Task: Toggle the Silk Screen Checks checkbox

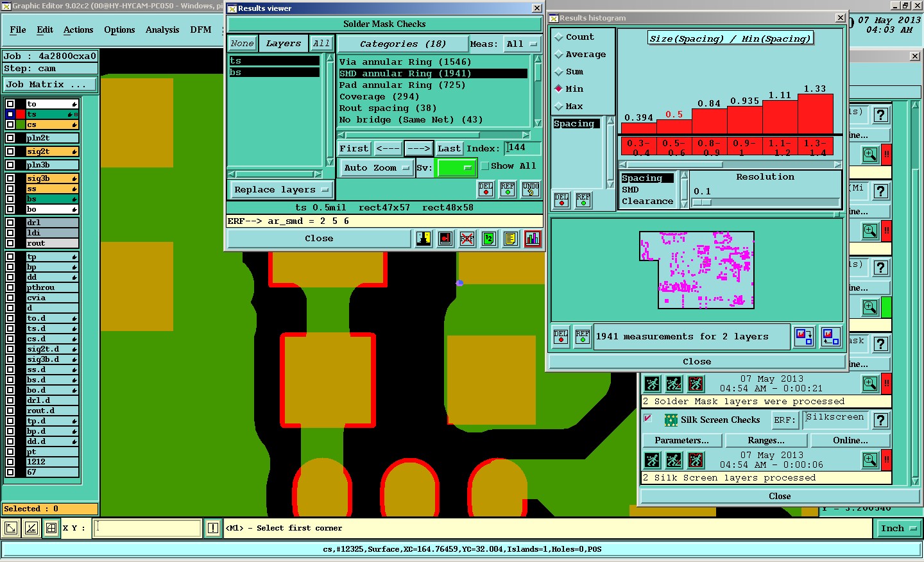Action: tap(648, 418)
